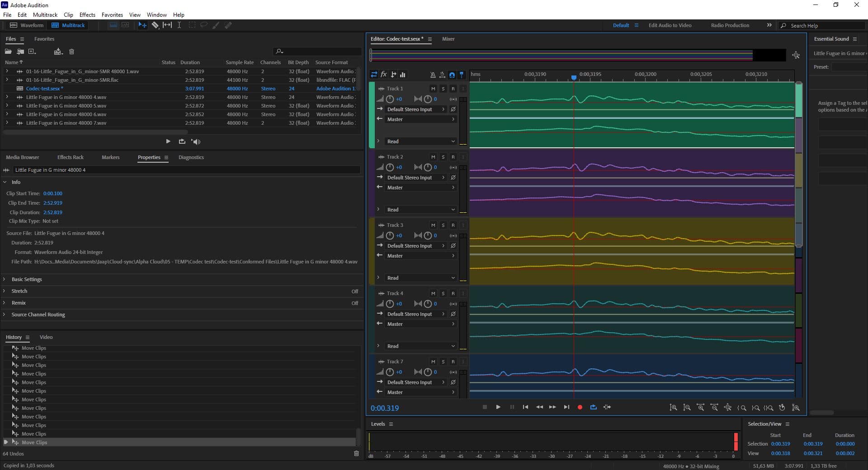
Task: Click the Import File icon in Files panel
Action: point(20,52)
